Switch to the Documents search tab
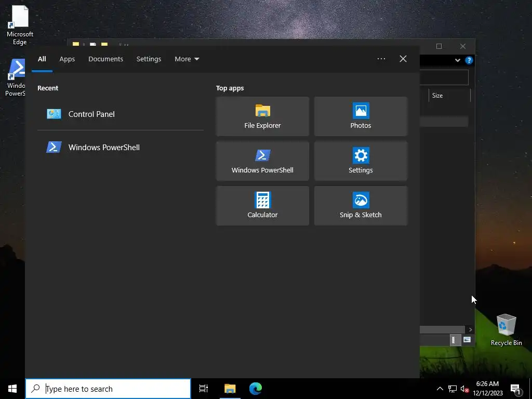This screenshot has height=399, width=532. pyautogui.click(x=105, y=59)
